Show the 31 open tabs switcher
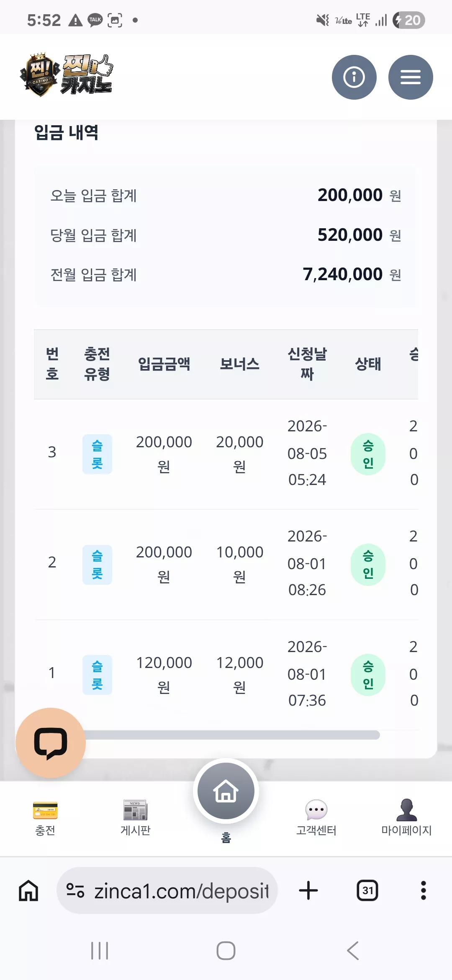This screenshot has height=980, width=452. [x=367, y=890]
